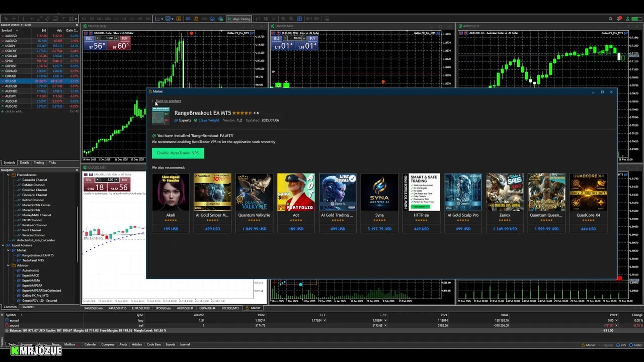Open Code Base tab in Toolbox
644x362 pixels.
tap(154, 344)
